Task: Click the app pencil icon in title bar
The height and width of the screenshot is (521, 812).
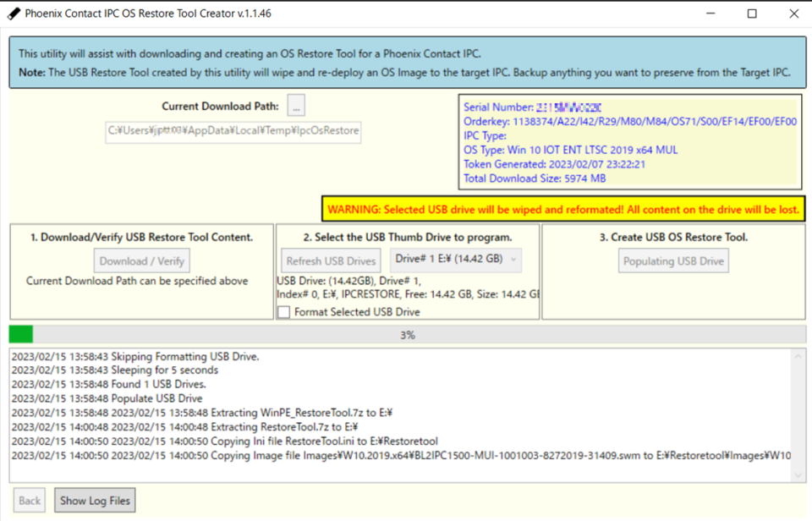Action: pos(14,14)
